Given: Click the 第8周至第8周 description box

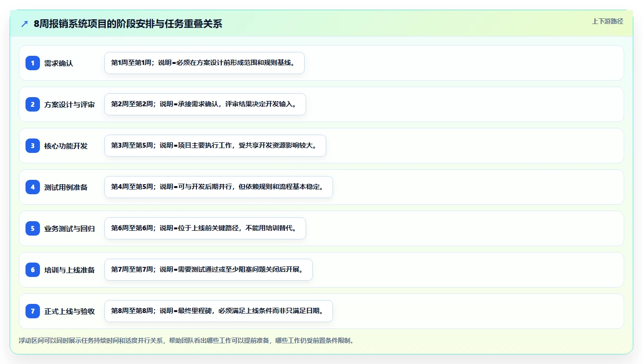Looking at the screenshot, I should (x=219, y=311).
